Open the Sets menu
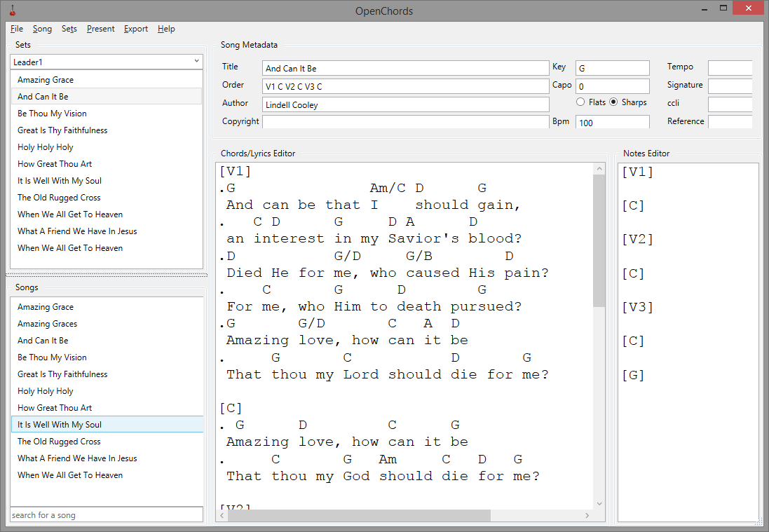Screen dimensions: 769x532 (x=69, y=29)
